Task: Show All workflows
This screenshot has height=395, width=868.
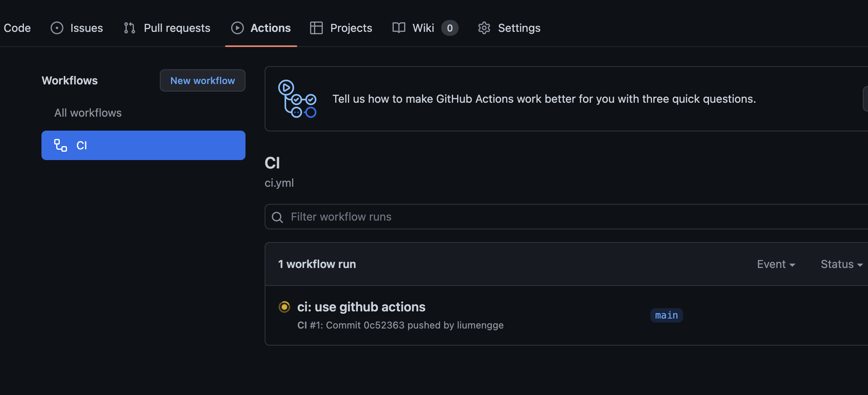Action: click(x=88, y=113)
